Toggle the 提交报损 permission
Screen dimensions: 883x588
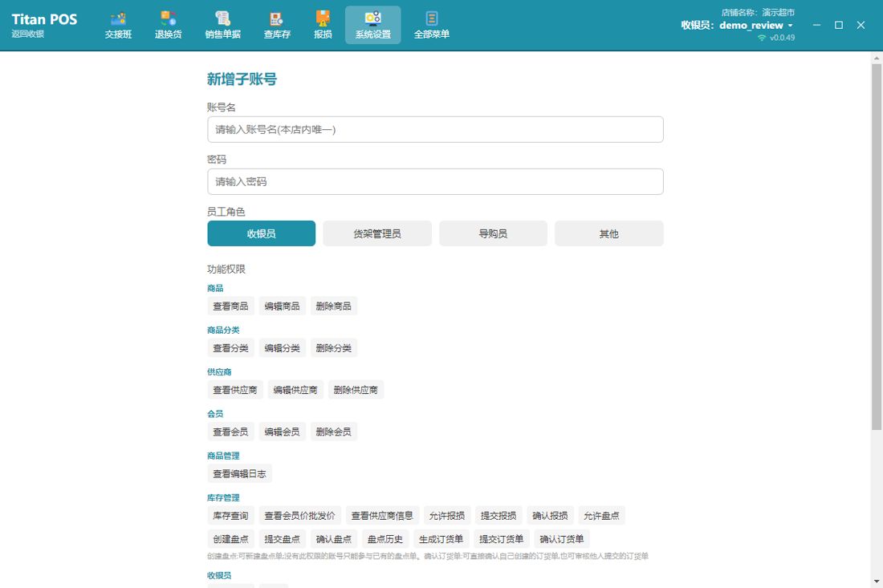pyautogui.click(x=498, y=516)
